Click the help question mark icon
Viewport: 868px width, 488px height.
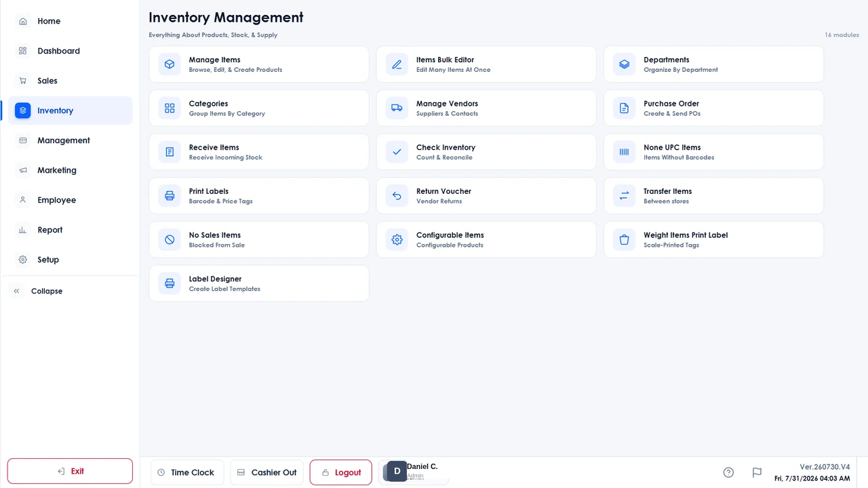tap(728, 472)
